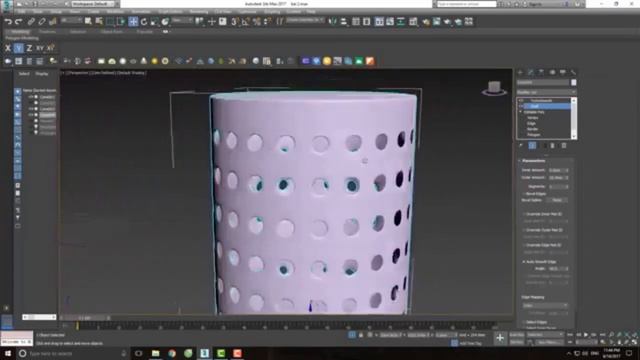Image resolution: width=640 pixels, height=360 pixels.
Task: Open Named Selection Sets dropdown
Action: click(305, 20)
